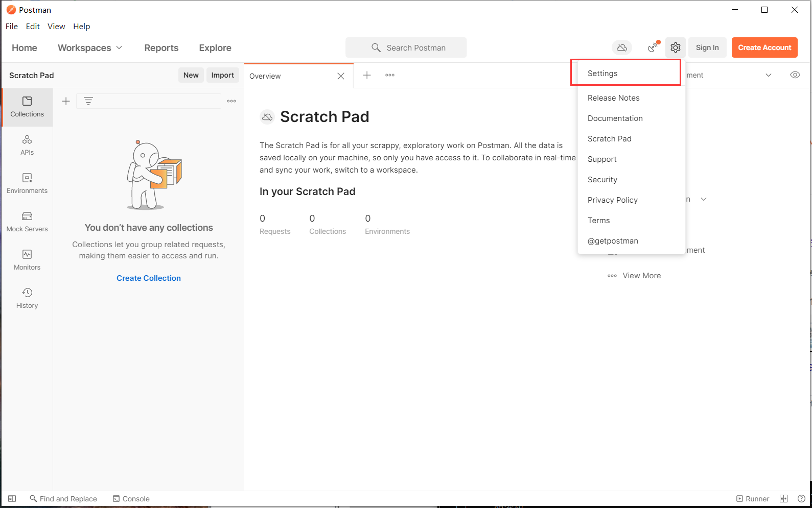Click the Scratch Pad sidebar title
The image size is (812, 508).
click(x=32, y=75)
